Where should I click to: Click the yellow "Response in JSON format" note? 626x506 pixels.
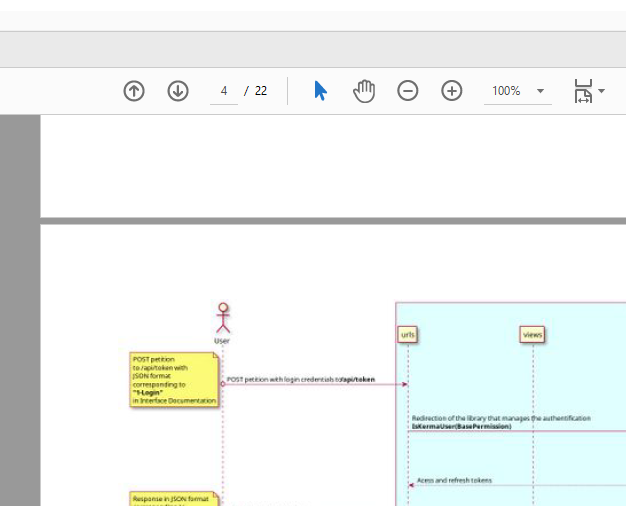click(x=174, y=499)
